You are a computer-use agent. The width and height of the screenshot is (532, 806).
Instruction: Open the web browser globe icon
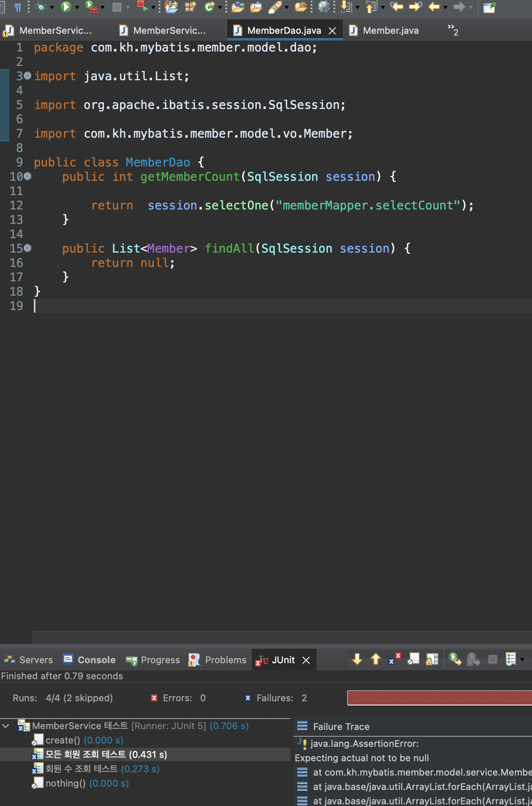(x=324, y=6)
